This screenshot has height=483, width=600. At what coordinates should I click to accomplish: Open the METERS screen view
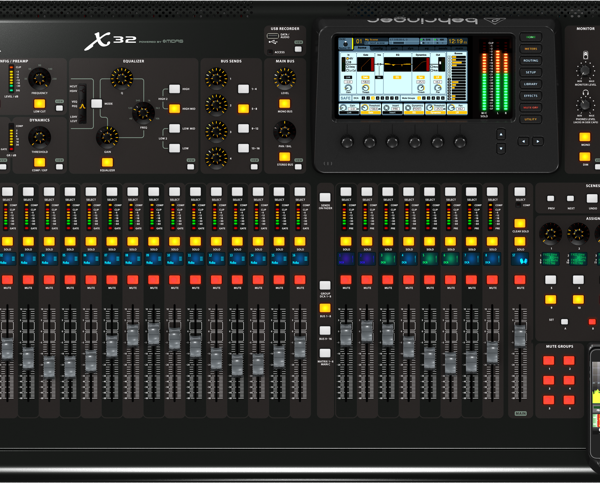(530, 49)
